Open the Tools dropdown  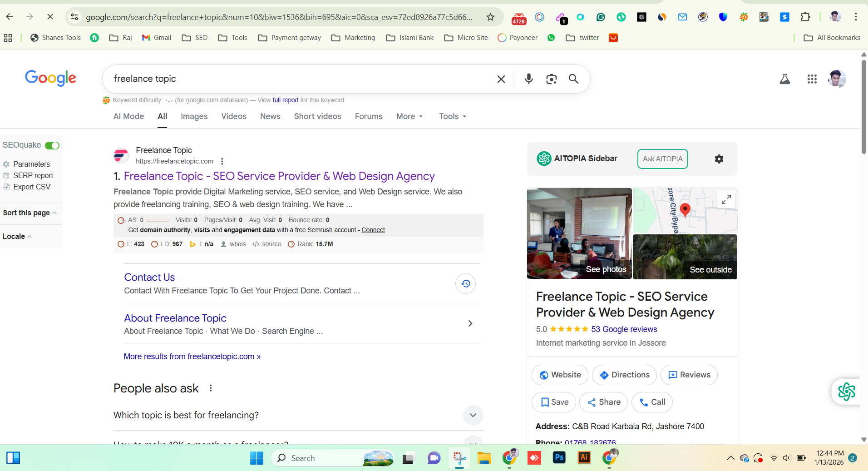click(x=453, y=117)
